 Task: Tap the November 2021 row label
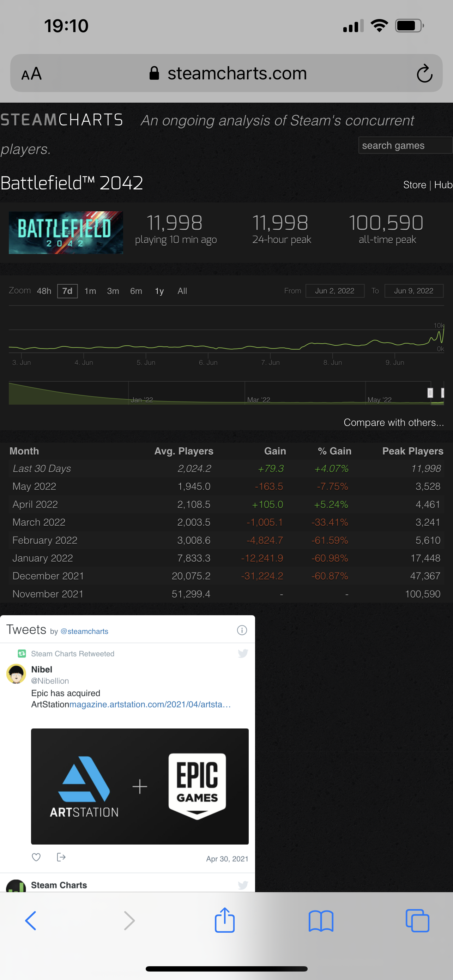[48, 594]
